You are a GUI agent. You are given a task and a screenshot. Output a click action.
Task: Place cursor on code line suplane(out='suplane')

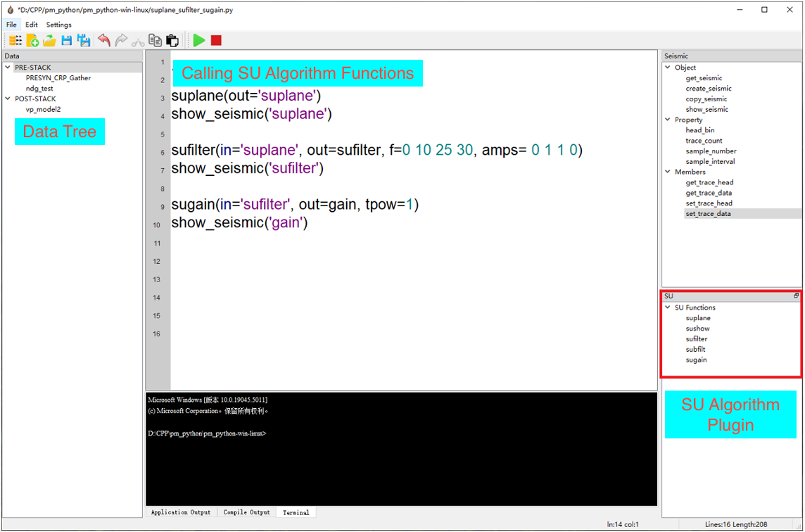(246, 96)
